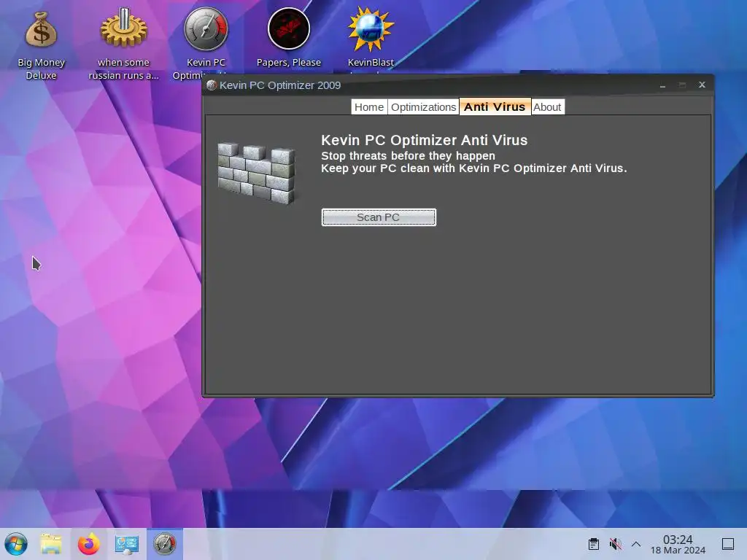Close the Kevin PC Optimizer 2009 window
747x560 pixels.
tap(702, 85)
